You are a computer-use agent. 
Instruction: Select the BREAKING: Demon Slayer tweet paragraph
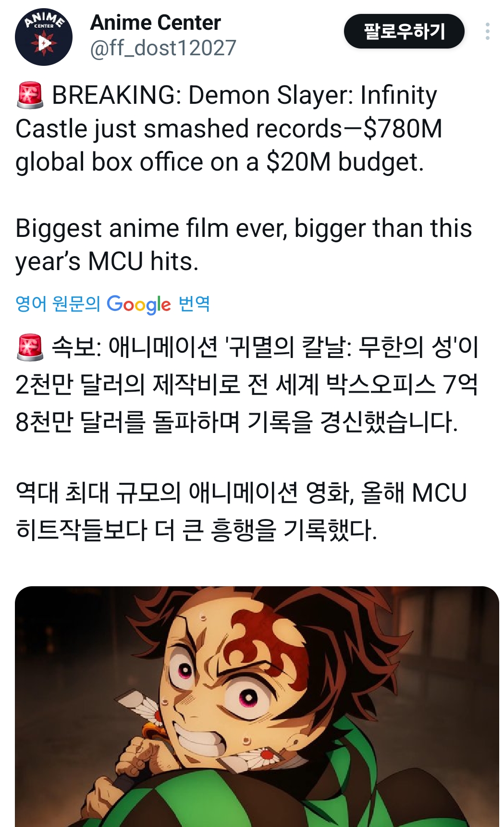229,129
